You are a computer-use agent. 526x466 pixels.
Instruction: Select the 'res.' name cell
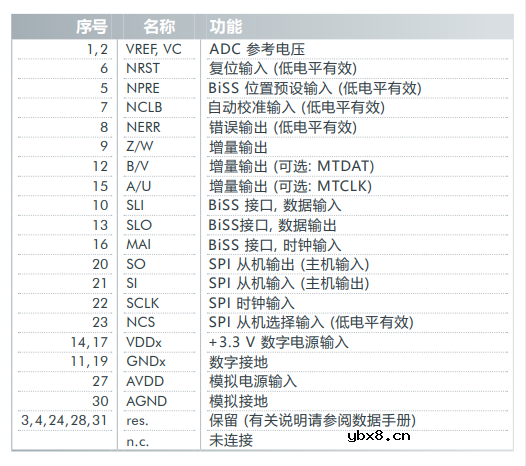point(137,420)
